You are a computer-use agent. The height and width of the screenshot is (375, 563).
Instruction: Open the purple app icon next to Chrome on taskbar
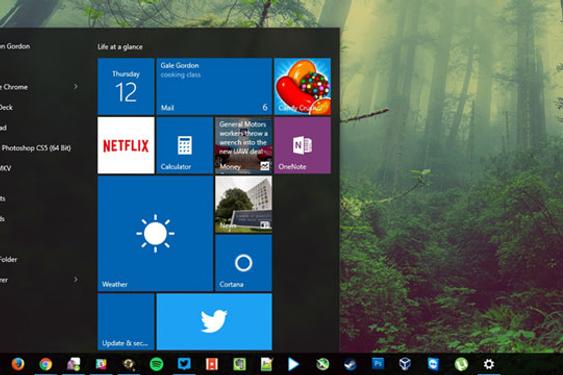(74, 364)
